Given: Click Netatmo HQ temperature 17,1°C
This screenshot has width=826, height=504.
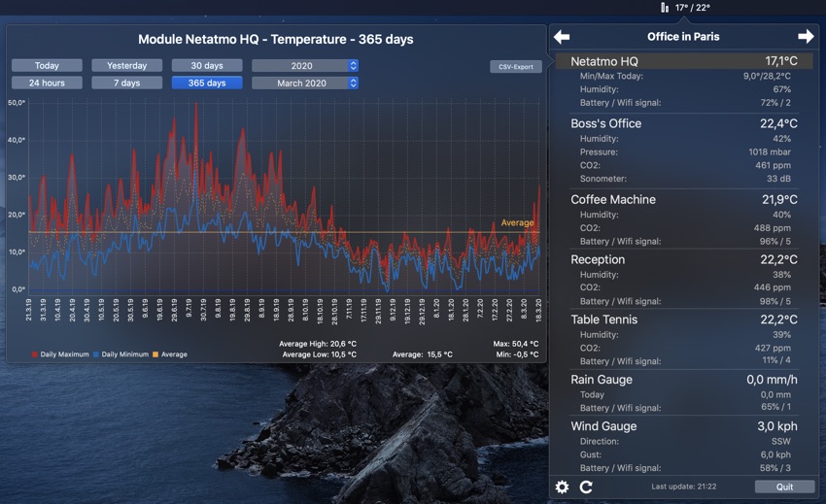Looking at the screenshot, I should click(781, 61).
